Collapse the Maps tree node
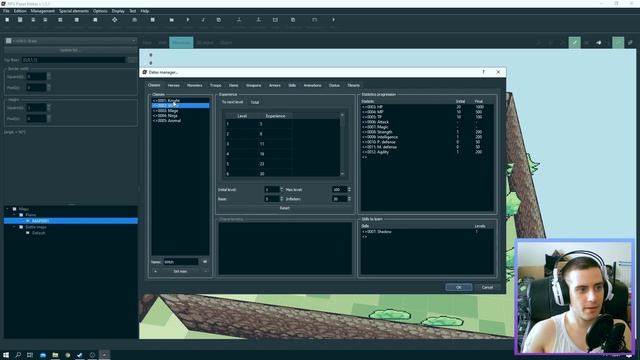 (7, 209)
